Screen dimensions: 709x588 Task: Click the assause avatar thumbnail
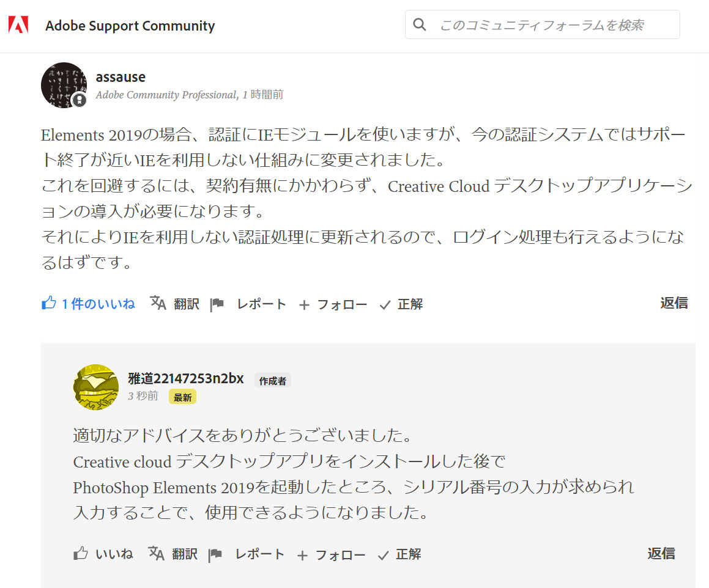(x=64, y=85)
